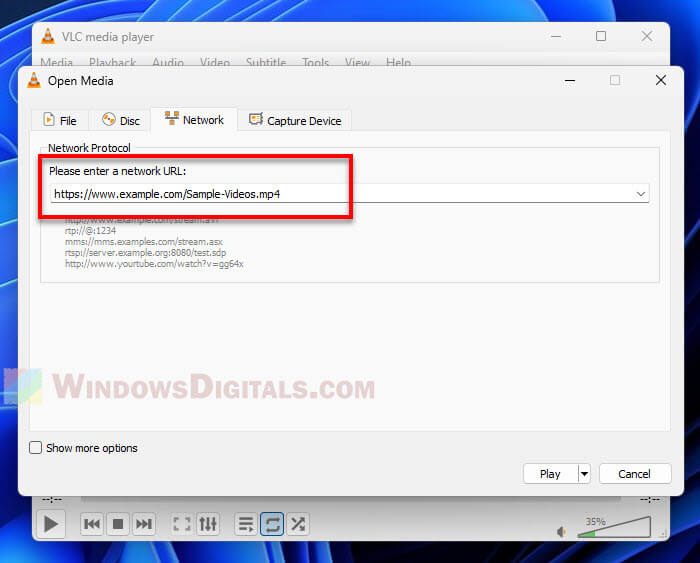Click example 'mms://mms.examples.com/stream.asx'
Viewport: 700px width, 563px height.
click(x=144, y=242)
